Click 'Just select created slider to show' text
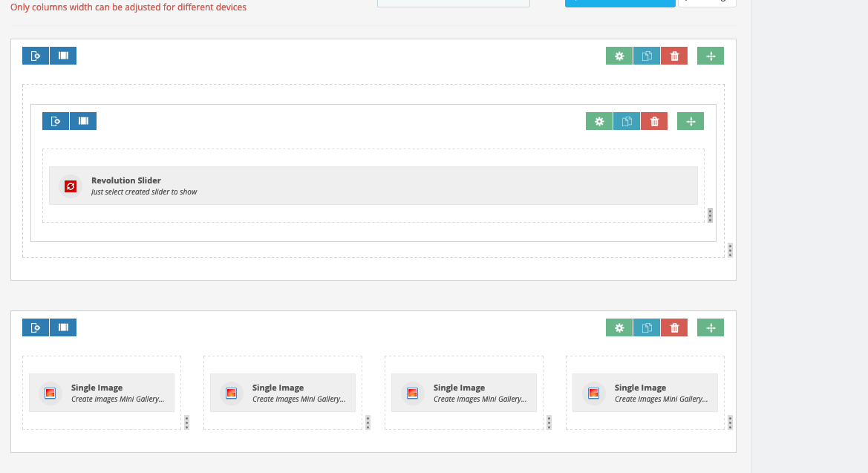 (144, 192)
